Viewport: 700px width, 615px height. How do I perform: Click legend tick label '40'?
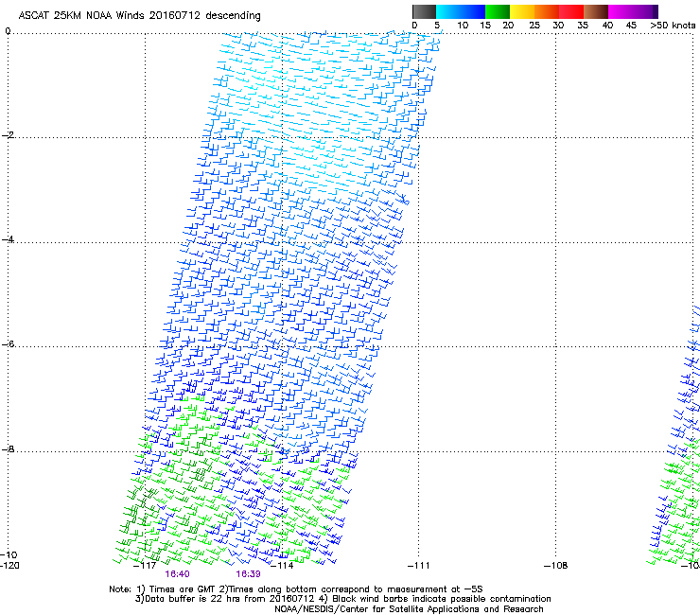607,26
